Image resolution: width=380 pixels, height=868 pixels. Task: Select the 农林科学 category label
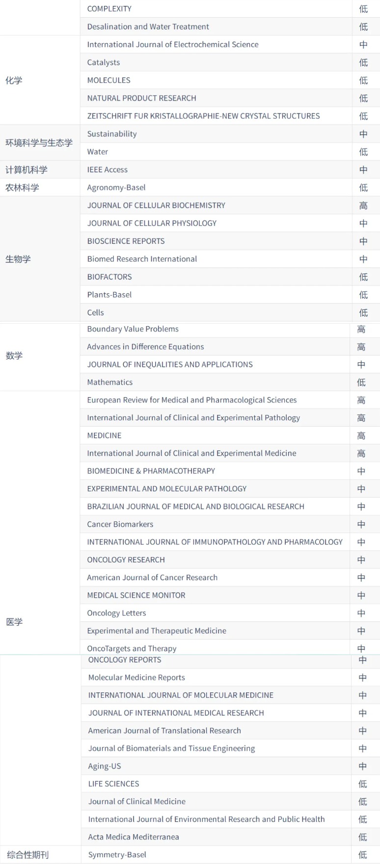coord(22,188)
